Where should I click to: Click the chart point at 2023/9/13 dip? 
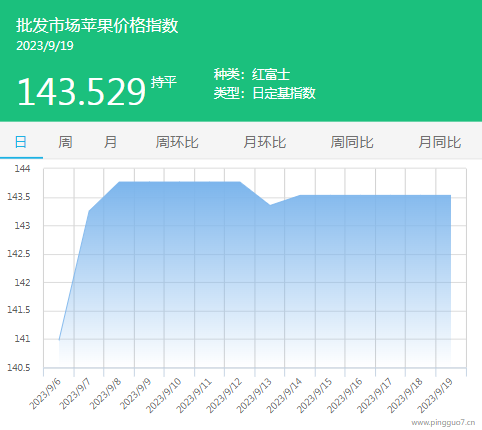[x=270, y=205]
